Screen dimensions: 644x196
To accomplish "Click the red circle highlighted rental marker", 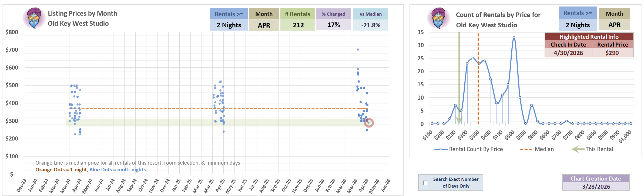I will 369,123.
